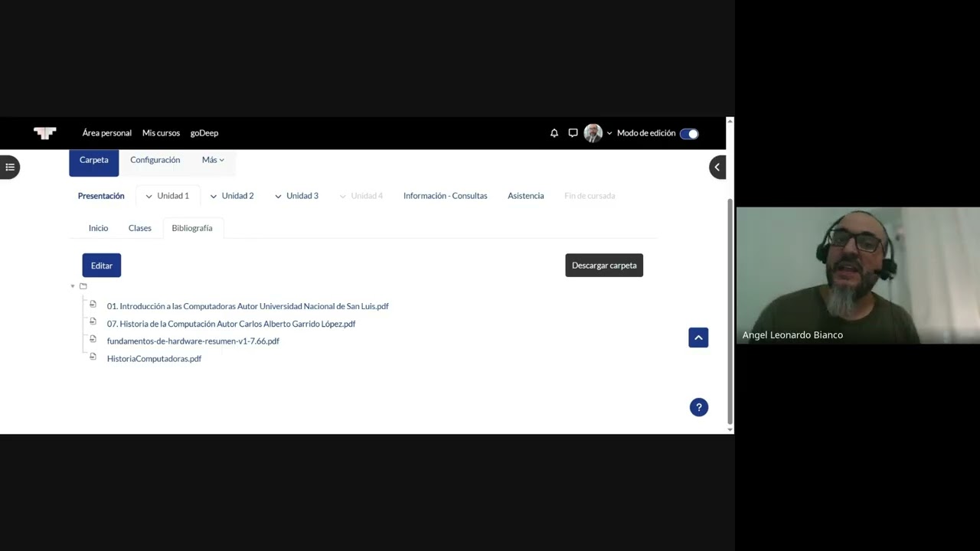Open the Configuración tab

155,160
